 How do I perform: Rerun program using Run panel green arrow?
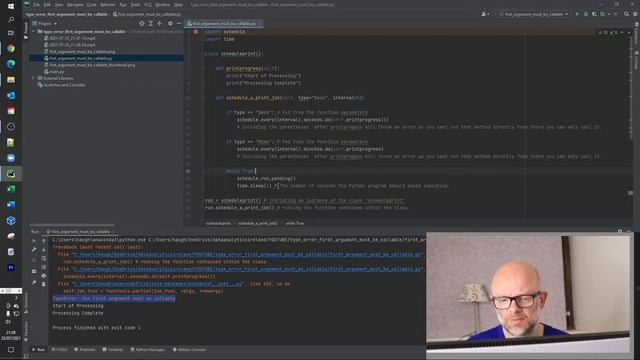pos(34,241)
